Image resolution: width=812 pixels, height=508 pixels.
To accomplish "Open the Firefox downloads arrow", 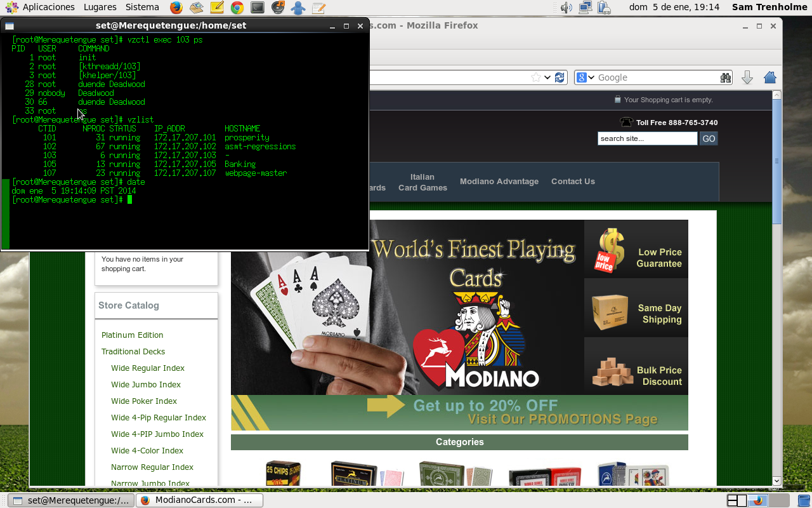I will pyautogui.click(x=747, y=77).
